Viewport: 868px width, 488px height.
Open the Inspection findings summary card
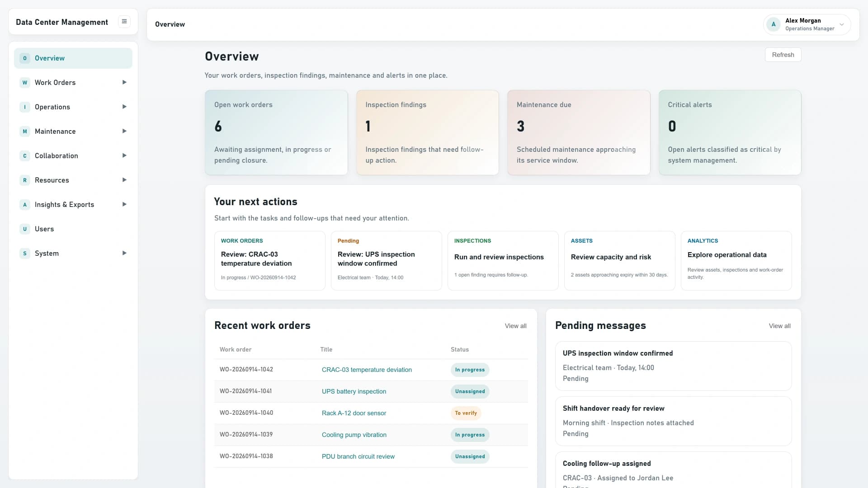[x=427, y=132]
